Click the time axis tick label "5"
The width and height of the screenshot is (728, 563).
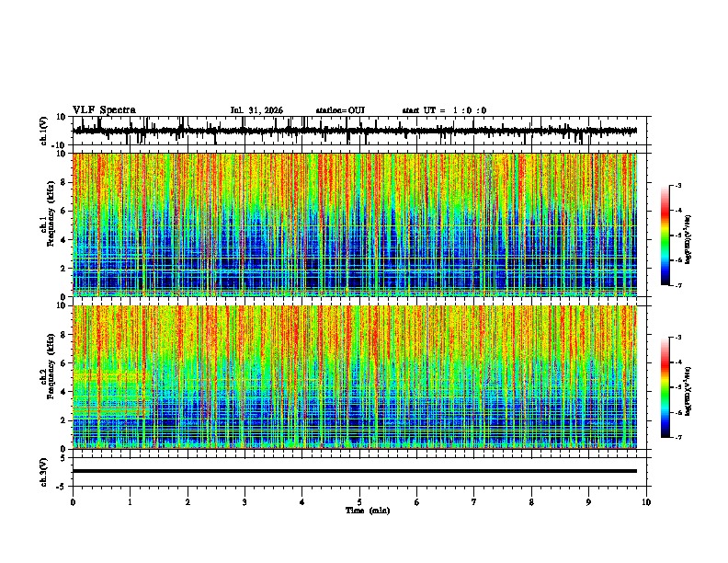click(x=359, y=502)
